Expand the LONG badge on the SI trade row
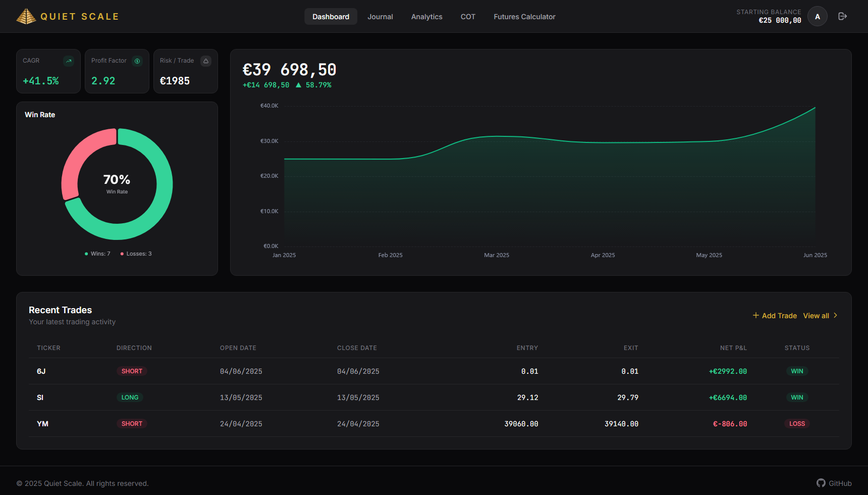868x495 pixels. [130, 397]
